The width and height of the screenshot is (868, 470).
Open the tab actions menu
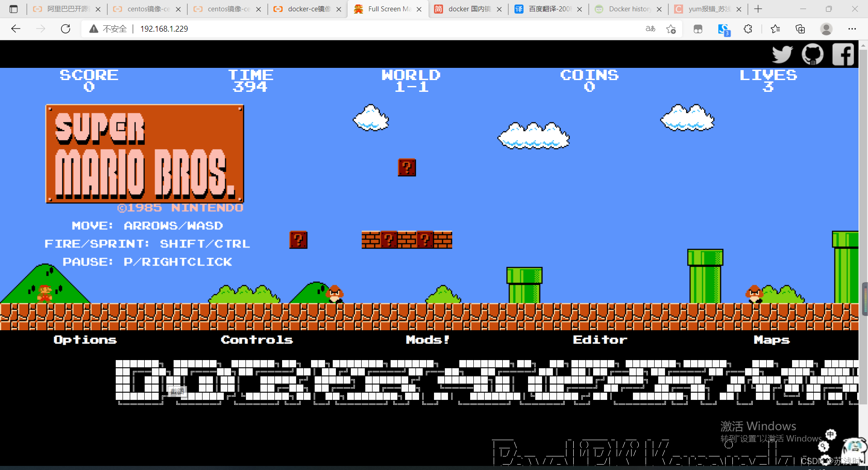coord(14,9)
